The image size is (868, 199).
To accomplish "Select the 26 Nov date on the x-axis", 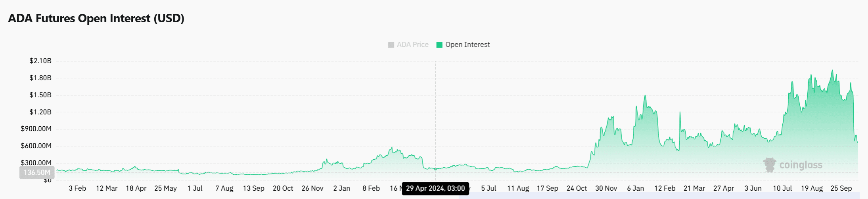I will coord(312,188).
